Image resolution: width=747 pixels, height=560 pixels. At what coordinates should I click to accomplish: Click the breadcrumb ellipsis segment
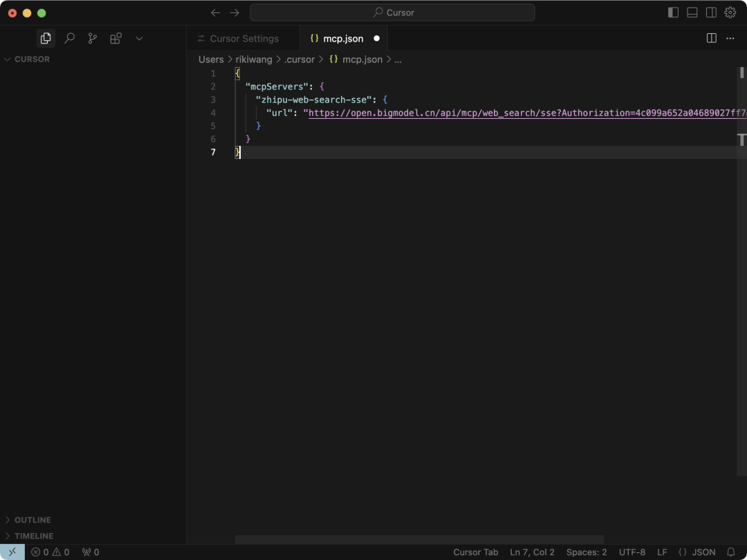tap(398, 59)
